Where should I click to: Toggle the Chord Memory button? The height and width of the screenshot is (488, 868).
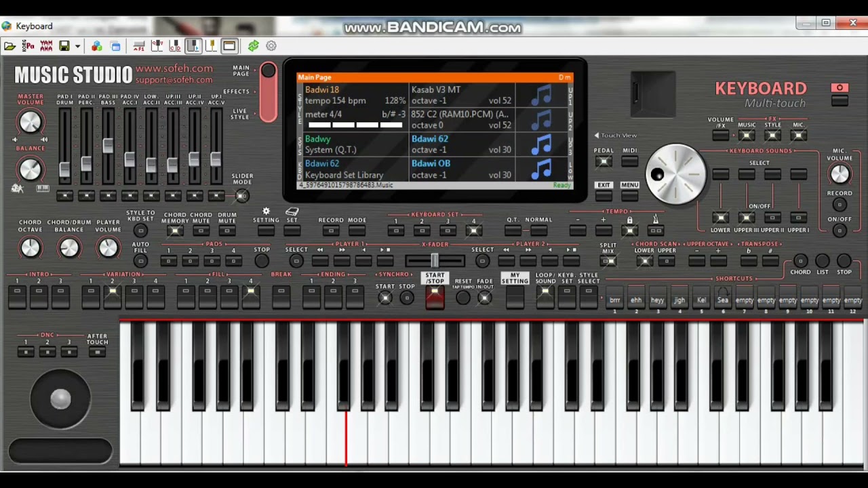[x=175, y=231]
